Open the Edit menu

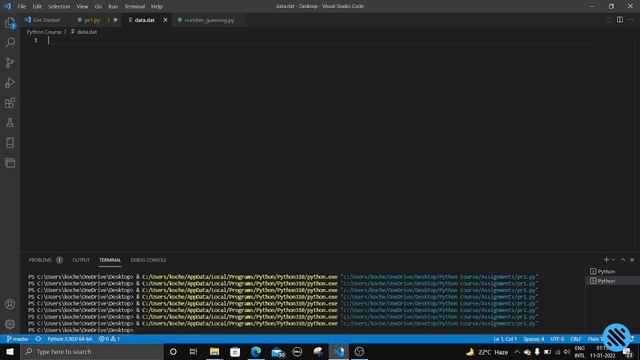pos(37,6)
